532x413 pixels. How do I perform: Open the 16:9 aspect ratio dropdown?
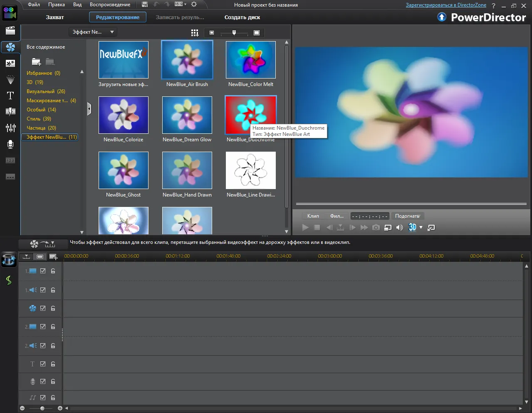[x=181, y=5]
